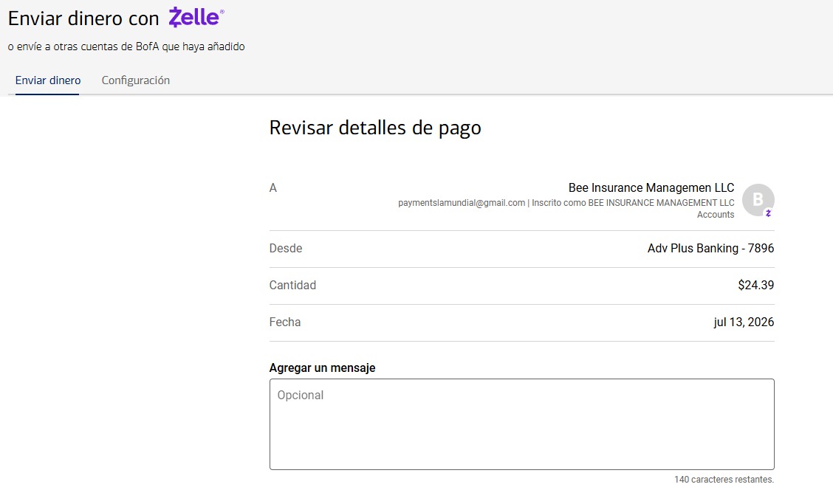The width and height of the screenshot is (833, 504).
Task: Click the Desde label
Action: pyautogui.click(x=286, y=248)
